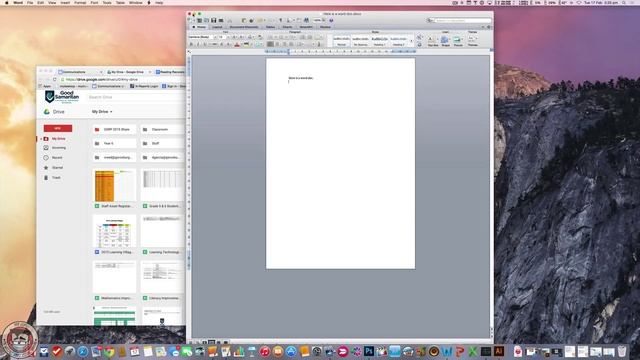This screenshot has width=640, height=360.
Task: Toggle Bold formatting in Word
Action: point(191,44)
